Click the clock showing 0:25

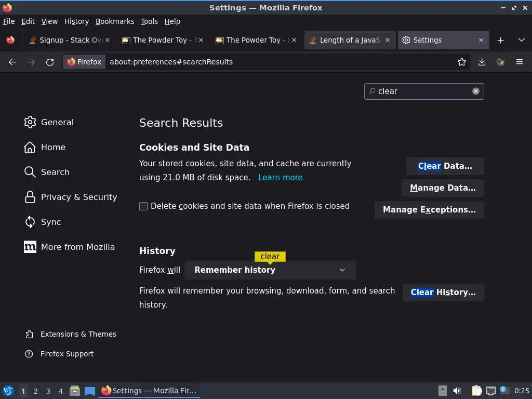click(x=522, y=391)
